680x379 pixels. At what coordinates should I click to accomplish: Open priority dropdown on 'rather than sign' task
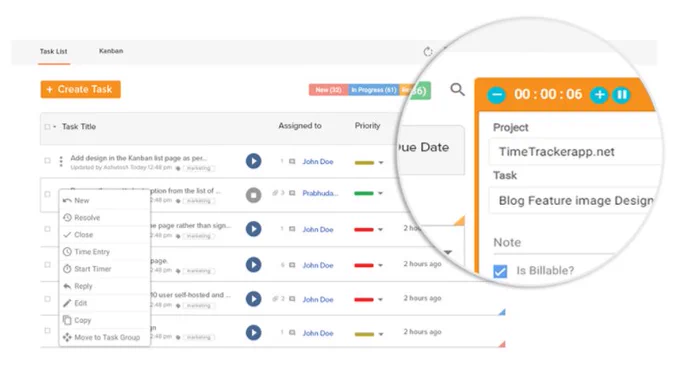(380, 229)
